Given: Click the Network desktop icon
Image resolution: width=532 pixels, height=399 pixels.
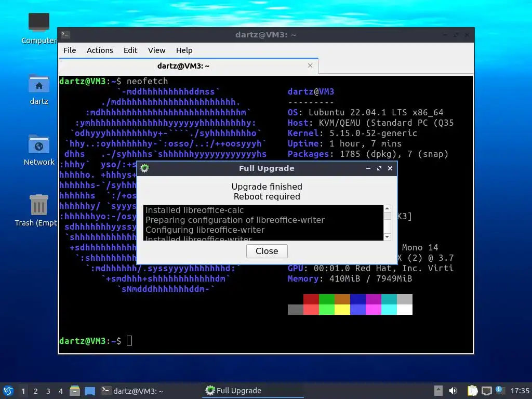Looking at the screenshot, I should point(38,150).
